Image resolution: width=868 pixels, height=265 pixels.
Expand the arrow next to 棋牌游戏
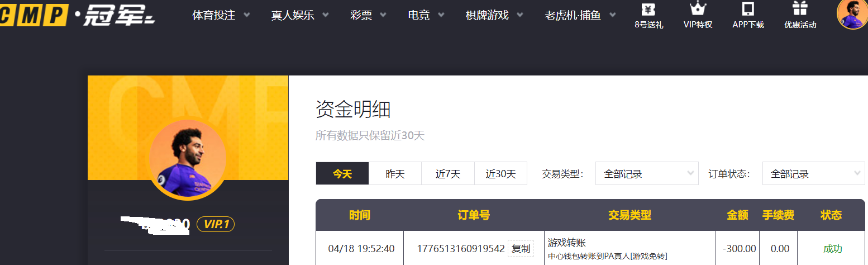(x=520, y=16)
